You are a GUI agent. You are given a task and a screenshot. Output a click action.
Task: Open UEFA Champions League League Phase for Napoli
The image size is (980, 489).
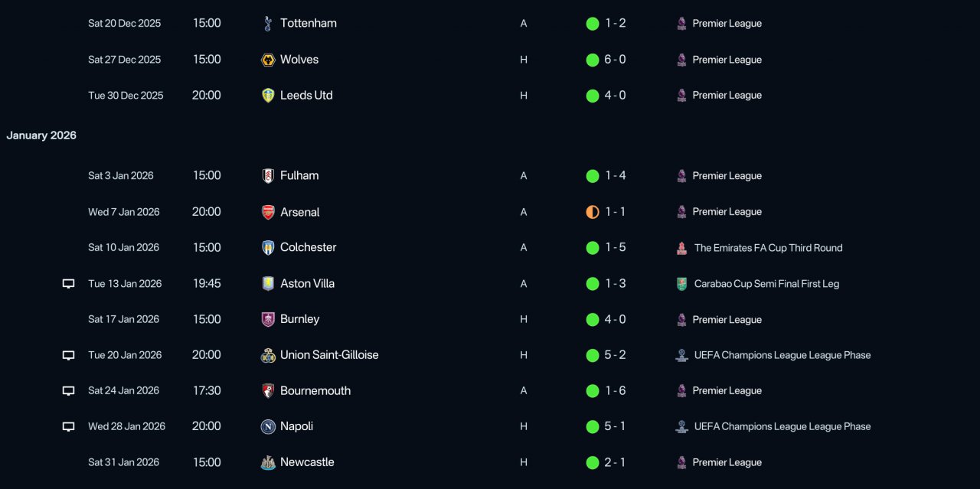(x=782, y=427)
